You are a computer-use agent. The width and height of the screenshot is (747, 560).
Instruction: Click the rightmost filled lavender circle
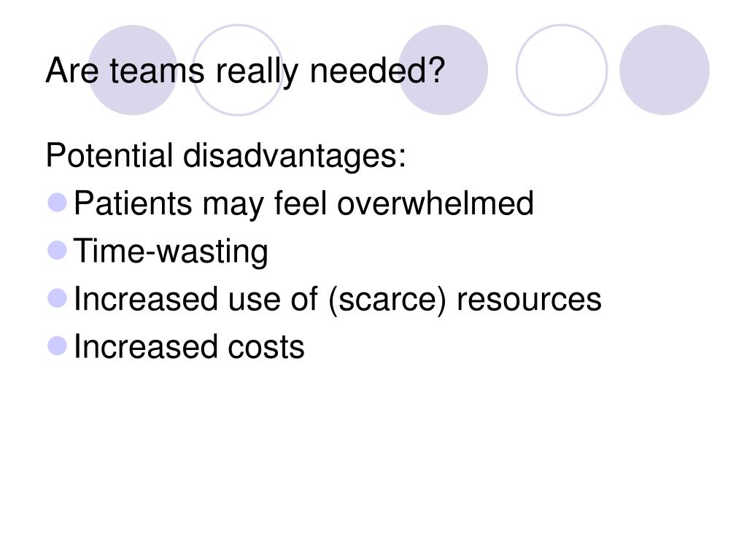coord(665,70)
